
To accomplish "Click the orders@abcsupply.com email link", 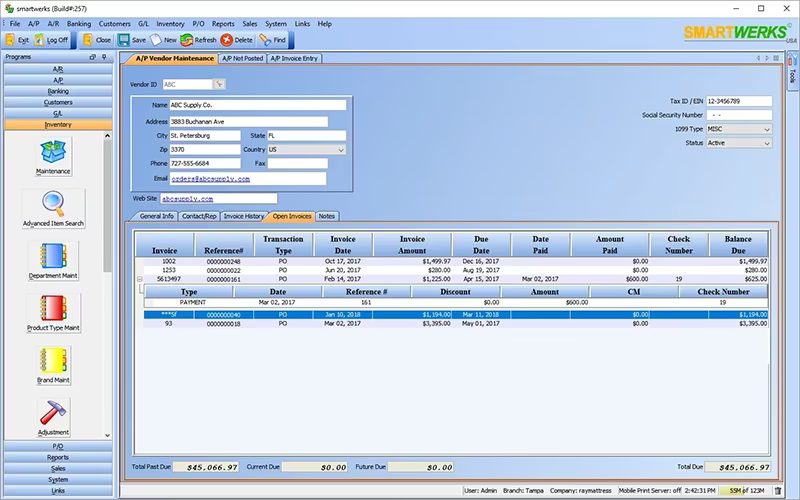I will 211,179.
